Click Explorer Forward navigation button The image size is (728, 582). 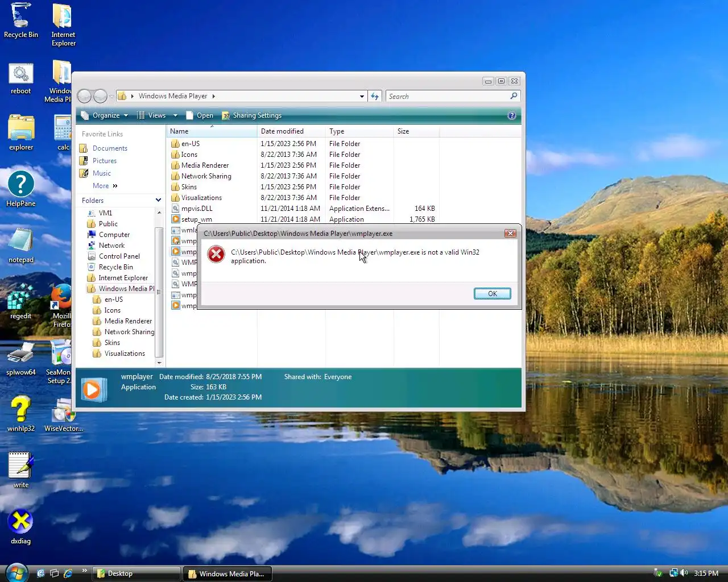click(100, 96)
